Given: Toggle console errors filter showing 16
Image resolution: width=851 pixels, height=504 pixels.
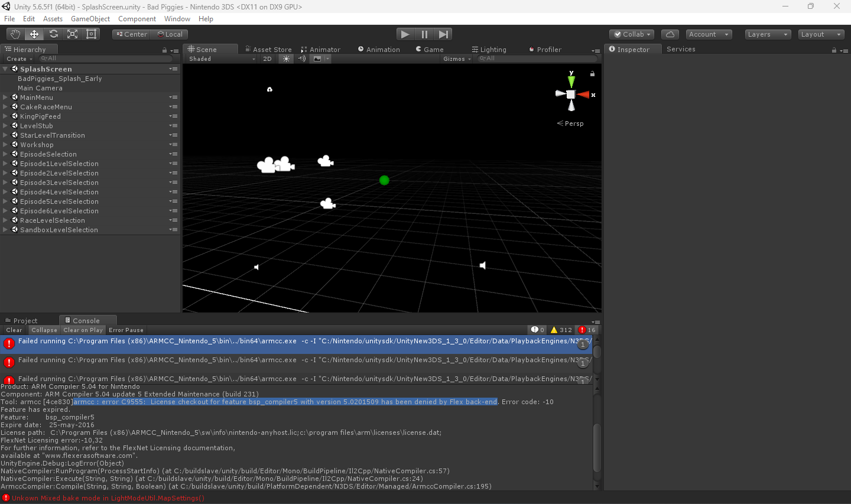Looking at the screenshot, I should pyautogui.click(x=587, y=330).
